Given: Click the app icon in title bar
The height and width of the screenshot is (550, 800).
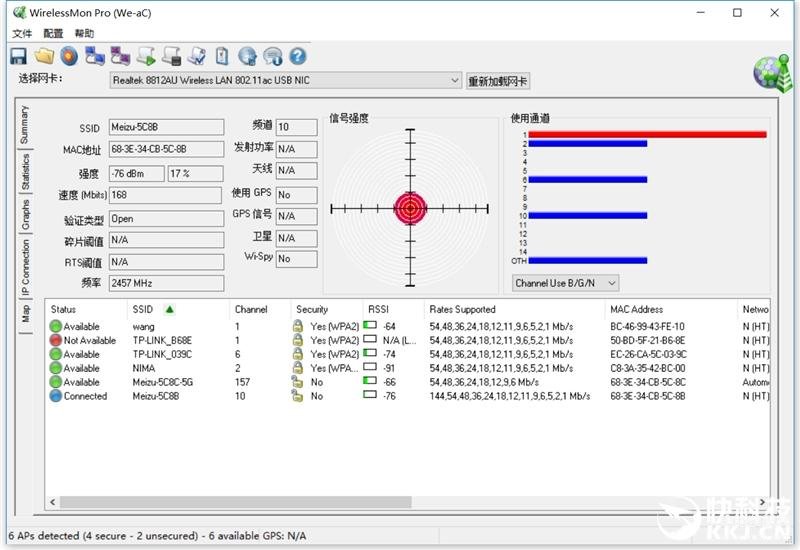Looking at the screenshot, I should click(x=19, y=12).
